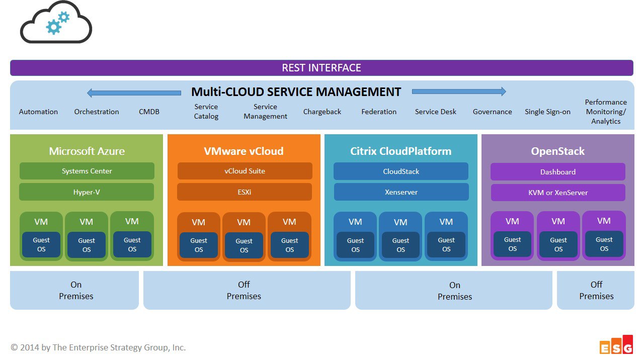
Task: Click the On Premises box under Microsoft Azure
Action: pyautogui.click(x=74, y=290)
